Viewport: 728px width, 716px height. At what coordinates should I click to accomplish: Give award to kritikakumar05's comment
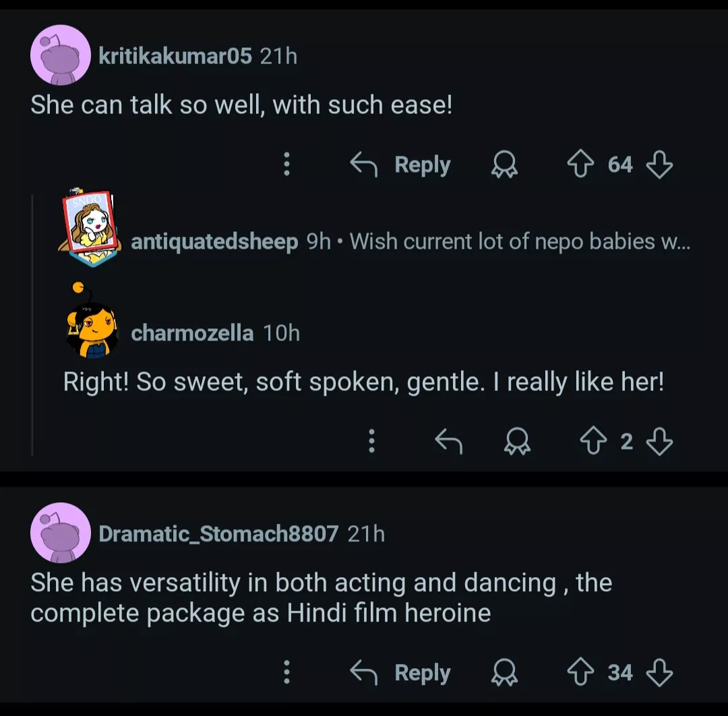pos(504,165)
